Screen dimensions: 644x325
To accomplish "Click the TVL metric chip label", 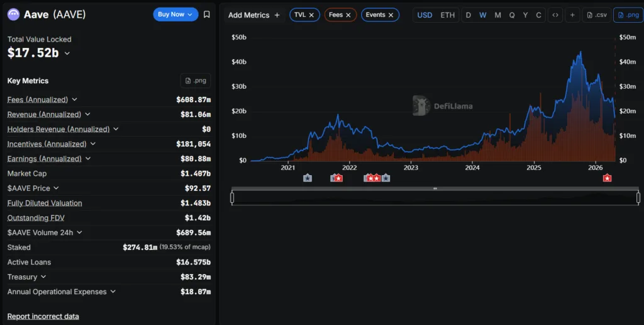I will pyautogui.click(x=300, y=15).
